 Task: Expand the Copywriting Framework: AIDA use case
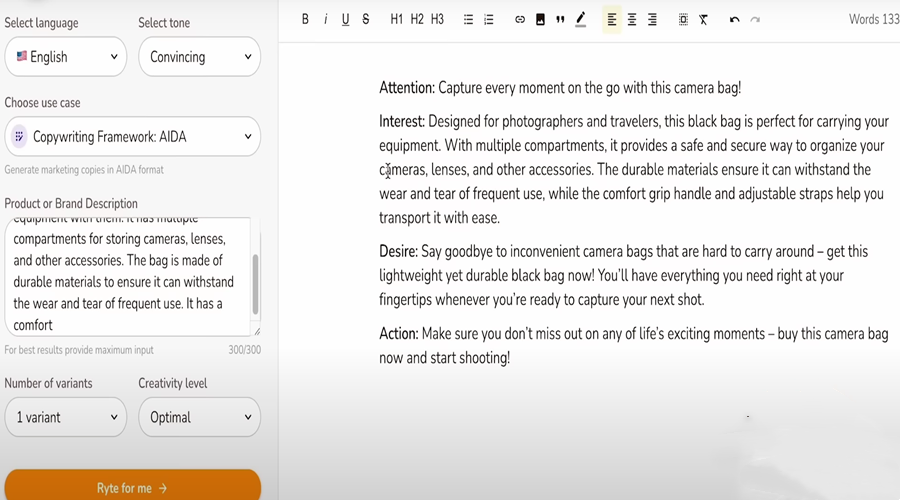point(132,137)
